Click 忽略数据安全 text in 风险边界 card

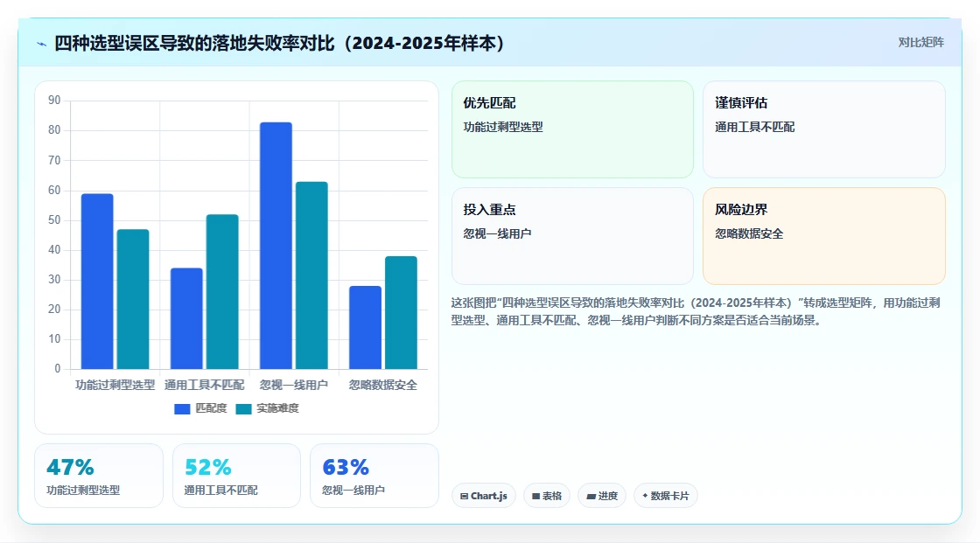(749, 233)
